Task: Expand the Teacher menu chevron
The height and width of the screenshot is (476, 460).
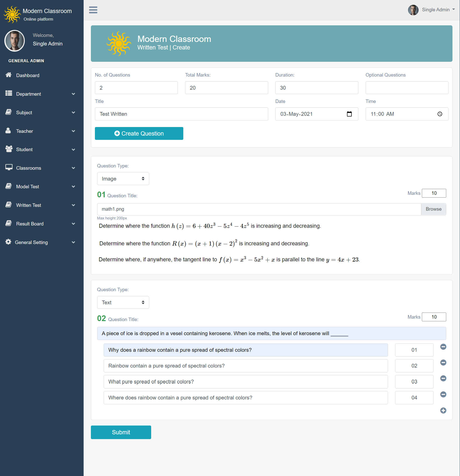Action: (73, 131)
